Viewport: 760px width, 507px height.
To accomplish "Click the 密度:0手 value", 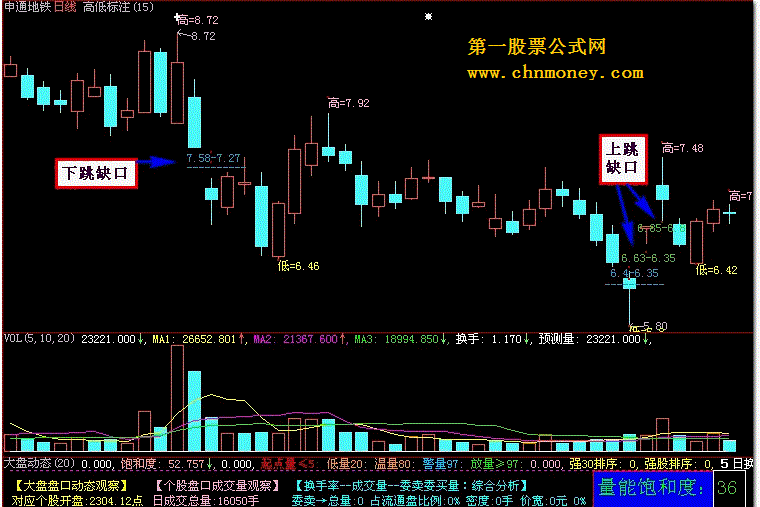I will pyautogui.click(x=490, y=500).
